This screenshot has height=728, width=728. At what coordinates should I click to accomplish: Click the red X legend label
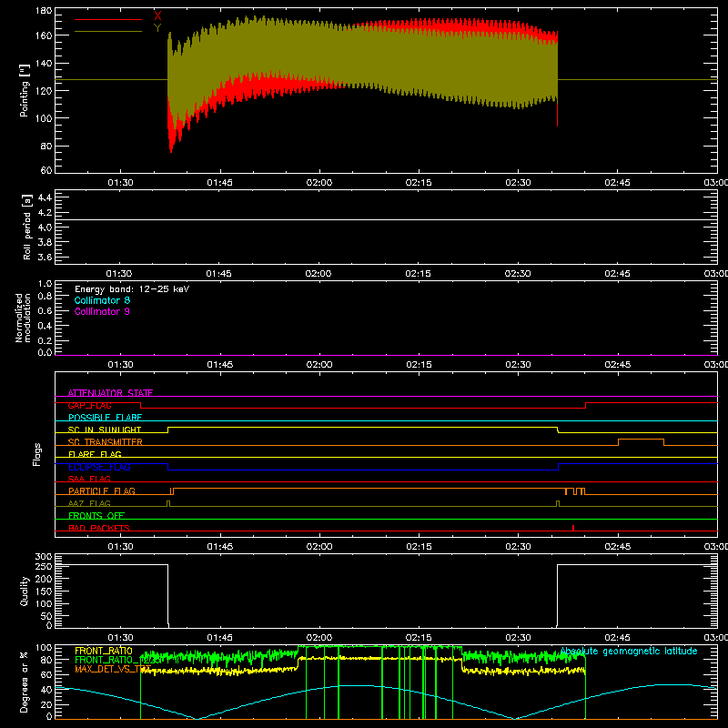157,15
